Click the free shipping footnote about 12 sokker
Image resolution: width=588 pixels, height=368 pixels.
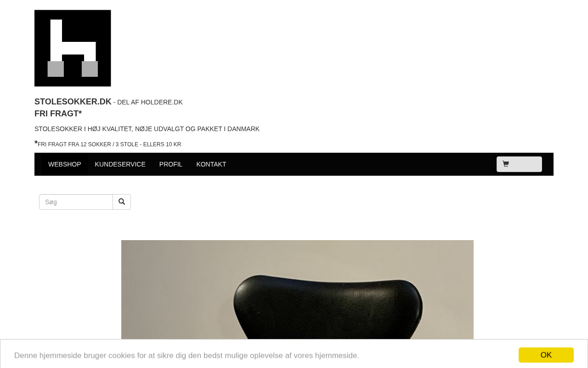pos(108,144)
